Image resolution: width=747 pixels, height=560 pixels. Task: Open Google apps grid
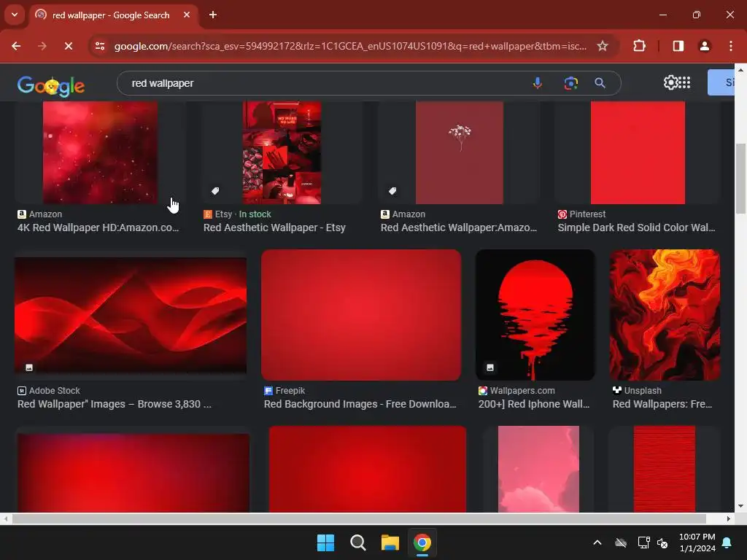click(x=684, y=82)
